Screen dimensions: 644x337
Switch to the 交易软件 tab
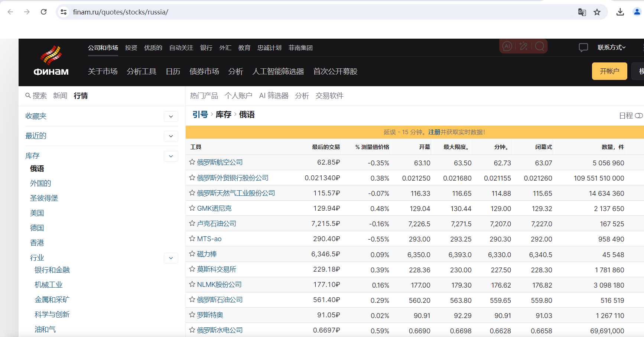point(329,96)
